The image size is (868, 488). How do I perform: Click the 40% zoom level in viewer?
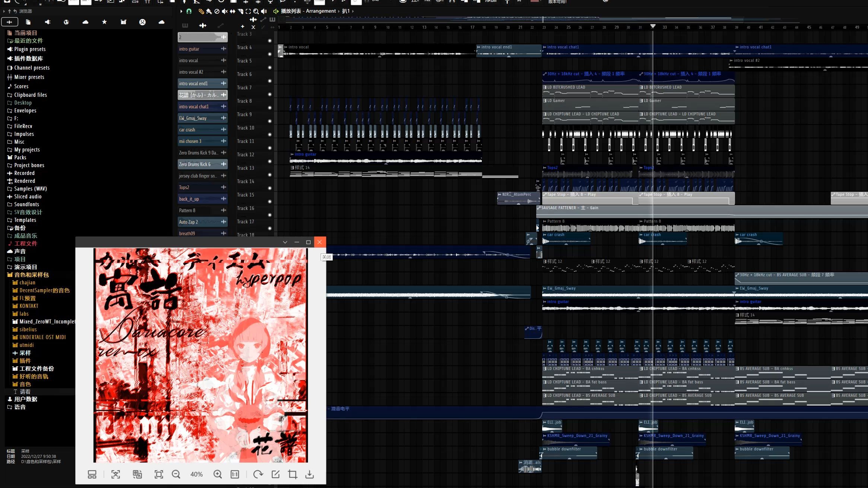click(197, 474)
